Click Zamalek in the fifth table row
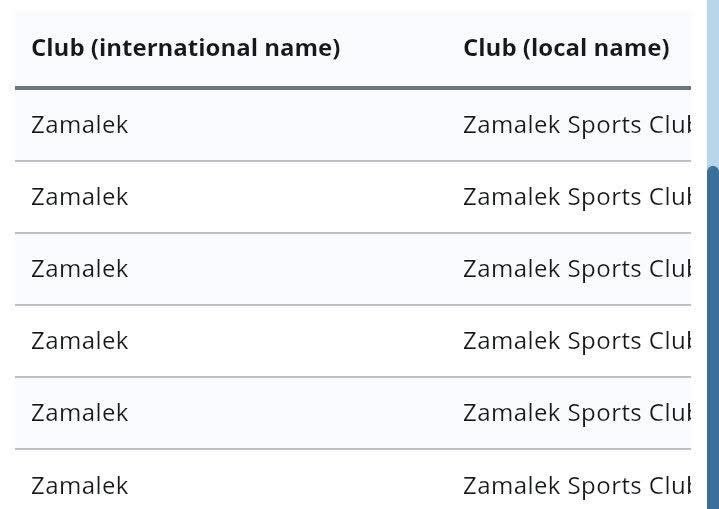 [80, 413]
